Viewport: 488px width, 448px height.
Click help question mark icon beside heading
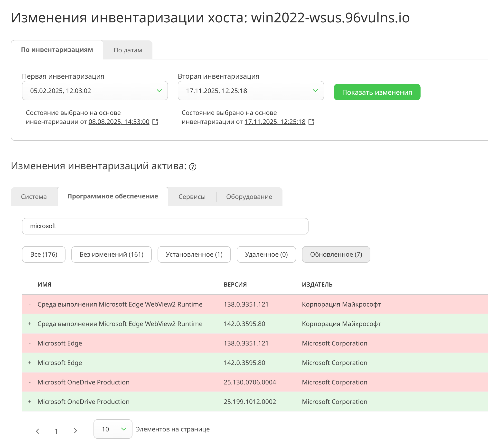click(193, 167)
